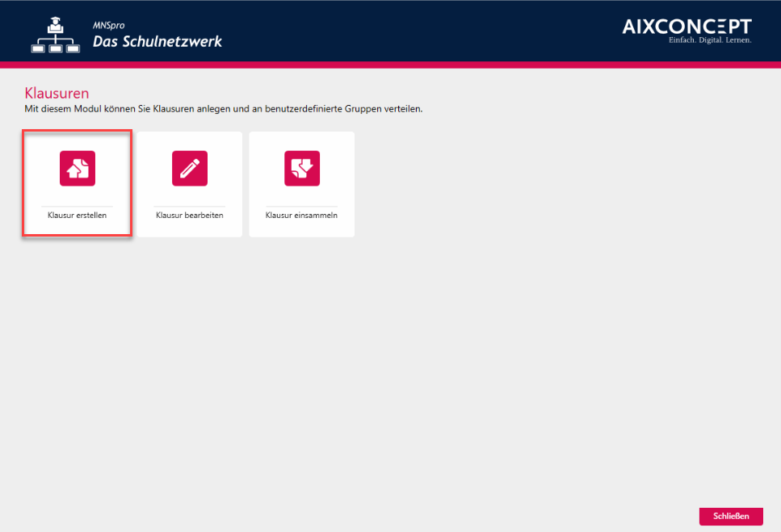Click the graduation-cap figure atop the logo

click(56, 25)
